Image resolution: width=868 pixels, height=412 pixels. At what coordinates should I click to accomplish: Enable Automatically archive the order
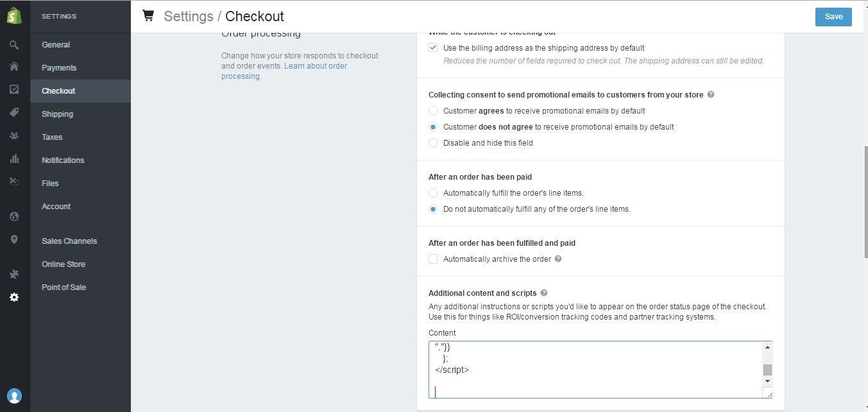(433, 259)
